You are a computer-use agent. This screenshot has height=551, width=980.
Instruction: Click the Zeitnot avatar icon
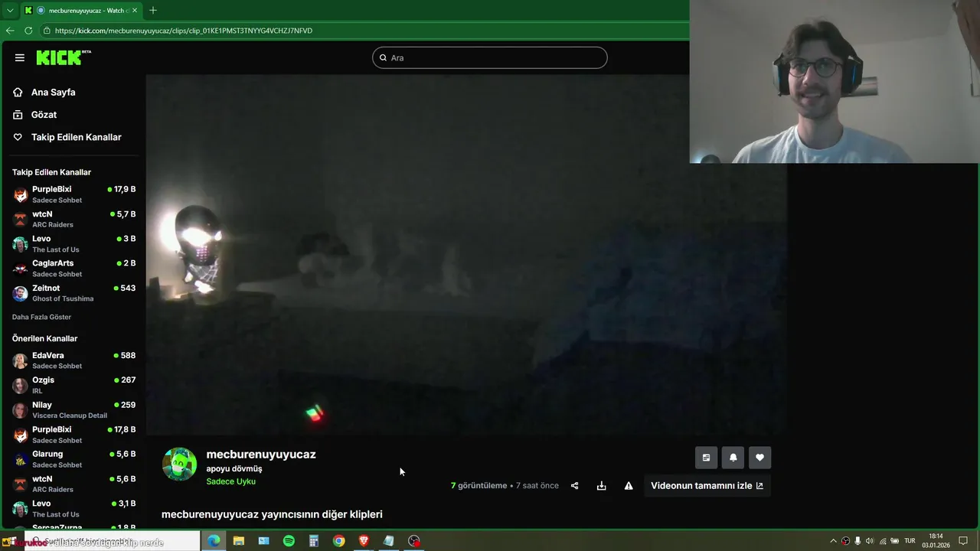click(x=21, y=293)
